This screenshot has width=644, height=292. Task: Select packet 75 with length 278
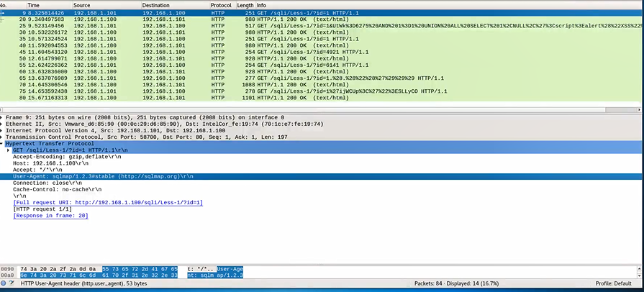coord(320,91)
